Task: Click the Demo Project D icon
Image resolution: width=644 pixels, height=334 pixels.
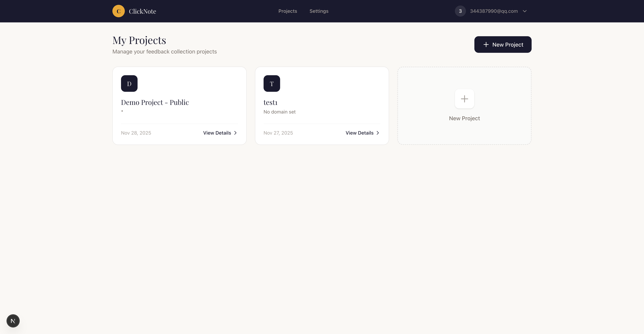Action: pos(129,83)
